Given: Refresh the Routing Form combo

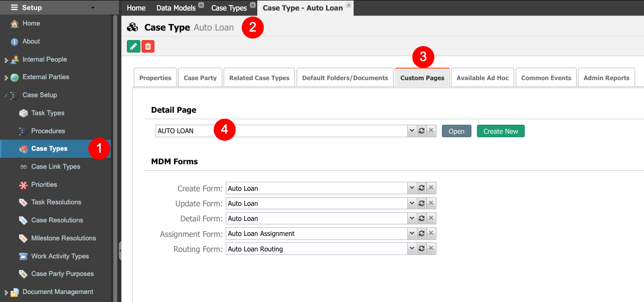Looking at the screenshot, I should coord(421,248).
